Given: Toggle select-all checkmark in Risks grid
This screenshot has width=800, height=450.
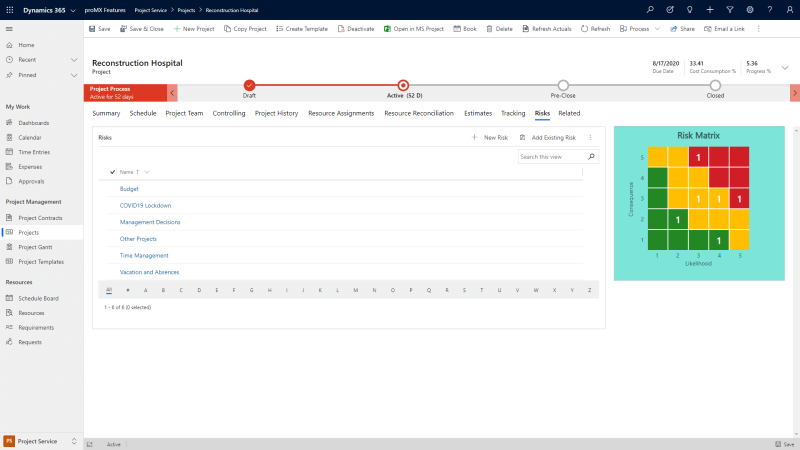Looking at the screenshot, I should click(x=113, y=172).
